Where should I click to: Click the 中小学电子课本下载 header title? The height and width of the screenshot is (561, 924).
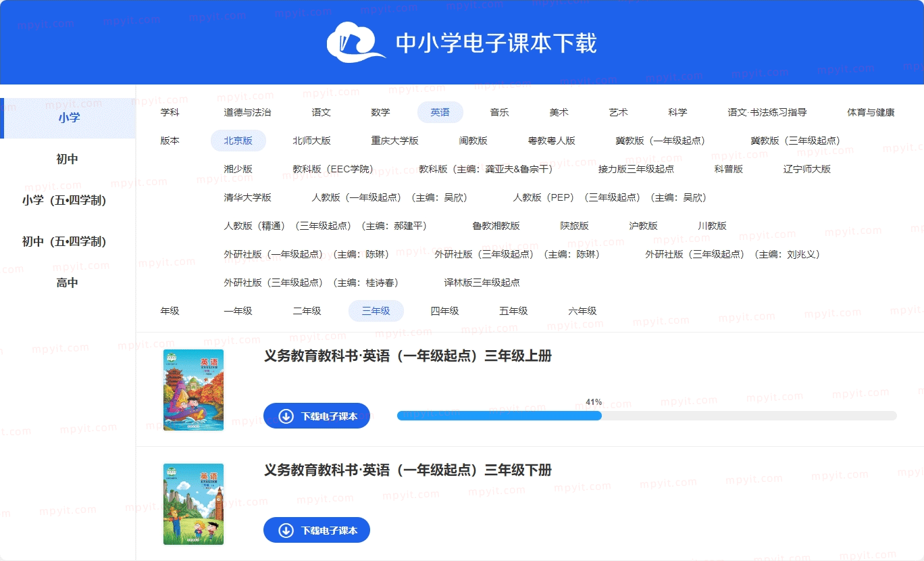tap(496, 43)
